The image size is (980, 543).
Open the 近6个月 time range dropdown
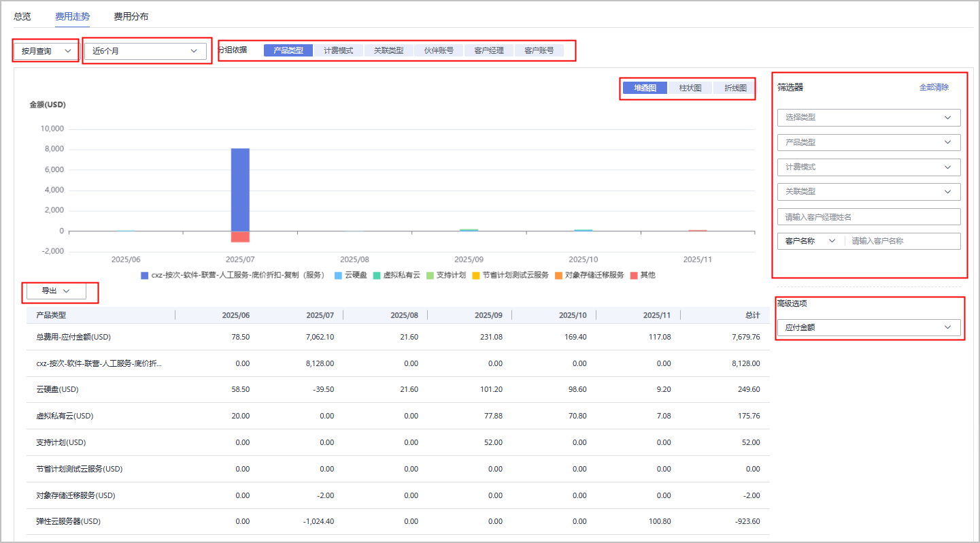tap(144, 51)
